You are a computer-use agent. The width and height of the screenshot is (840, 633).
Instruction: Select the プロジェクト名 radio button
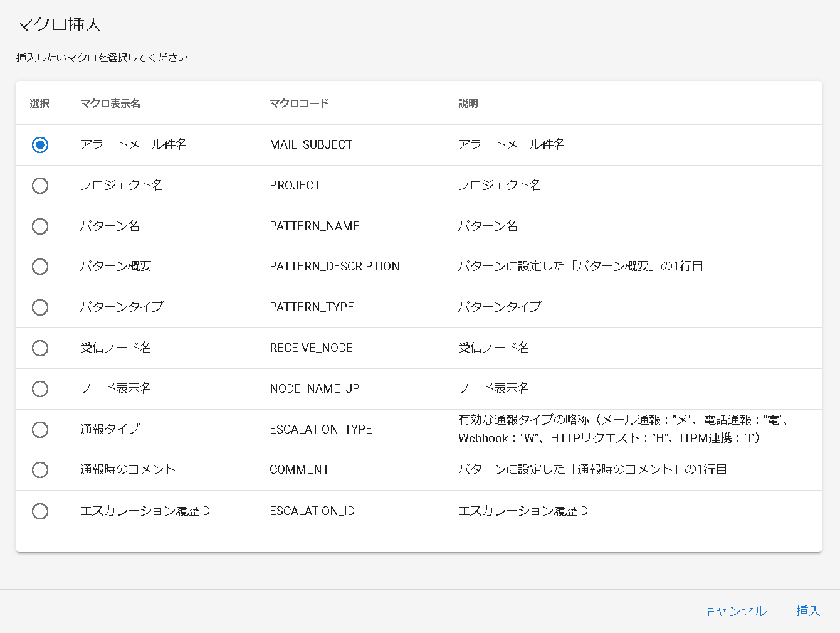[40, 186]
